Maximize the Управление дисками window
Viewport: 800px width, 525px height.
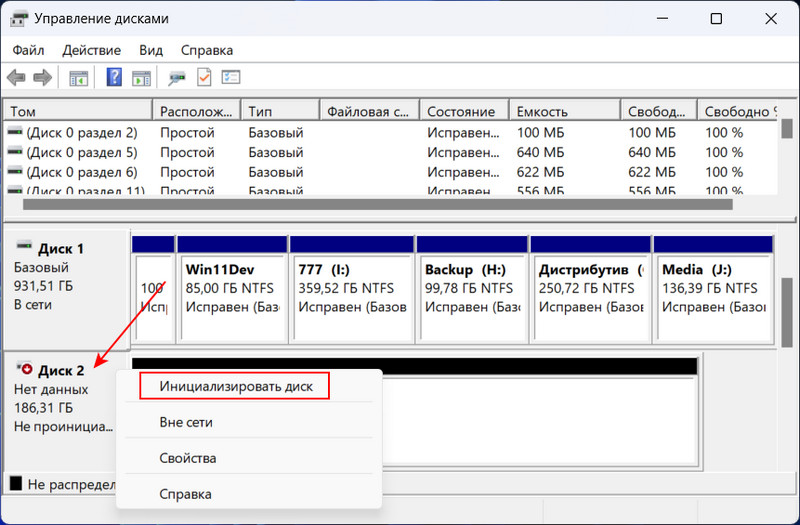pyautogui.click(x=716, y=19)
